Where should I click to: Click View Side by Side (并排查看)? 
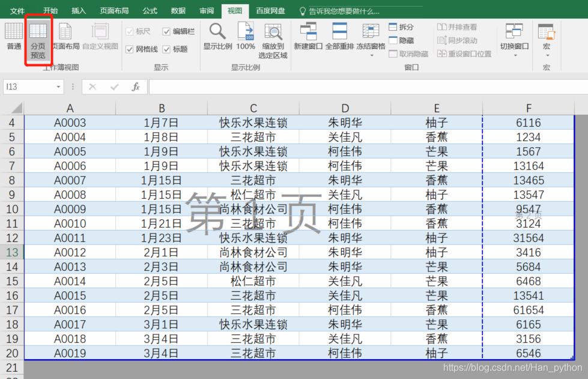click(457, 27)
